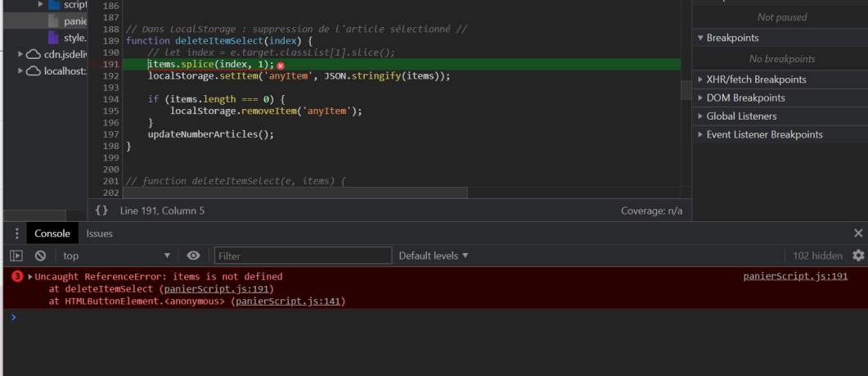Image resolution: width=868 pixels, height=376 pixels.
Task: Show the console sidebar panel icon
Action: tap(16, 256)
